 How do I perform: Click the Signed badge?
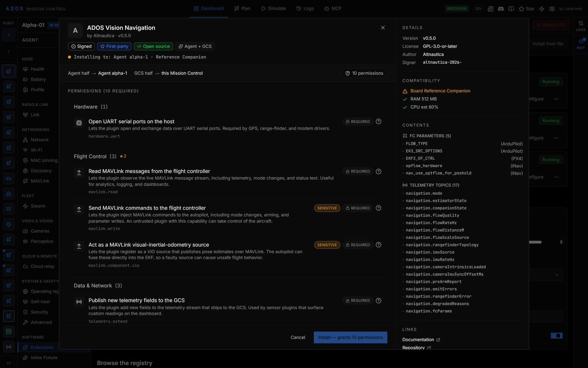pos(81,46)
